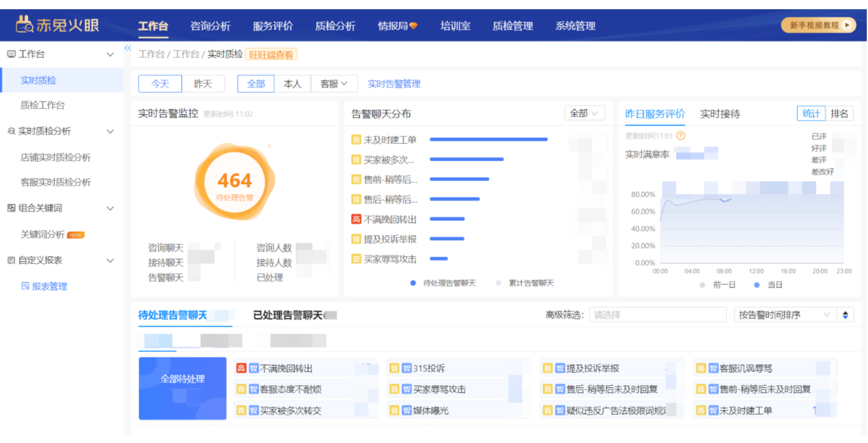Image resolution: width=868 pixels, height=443 pixels.
Task: Click the 高级筛选 input field
Action: (657, 315)
